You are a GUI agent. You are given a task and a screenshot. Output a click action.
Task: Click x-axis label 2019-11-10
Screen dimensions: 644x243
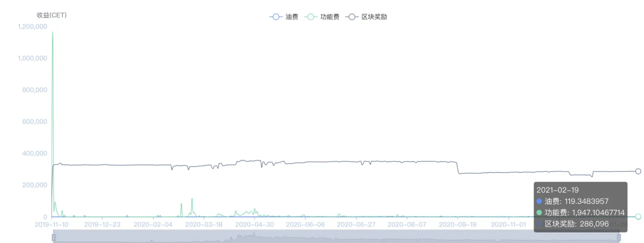click(52, 224)
